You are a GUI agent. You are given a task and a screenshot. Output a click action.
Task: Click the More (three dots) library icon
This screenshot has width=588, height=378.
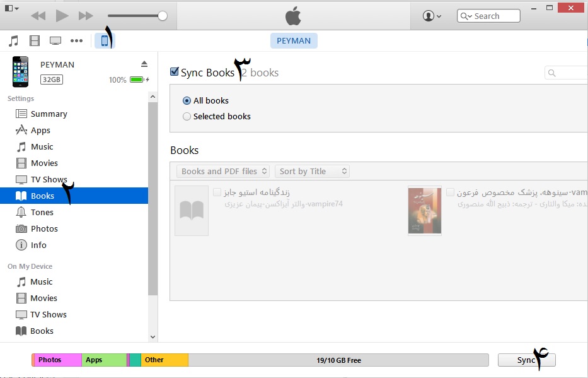pyautogui.click(x=76, y=40)
